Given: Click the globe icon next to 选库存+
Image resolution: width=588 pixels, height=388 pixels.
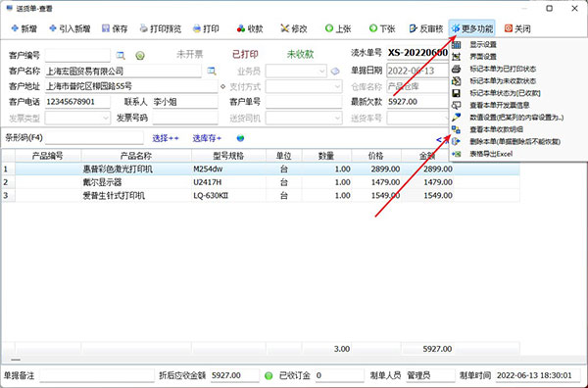Looking at the screenshot, I should coord(240,138).
